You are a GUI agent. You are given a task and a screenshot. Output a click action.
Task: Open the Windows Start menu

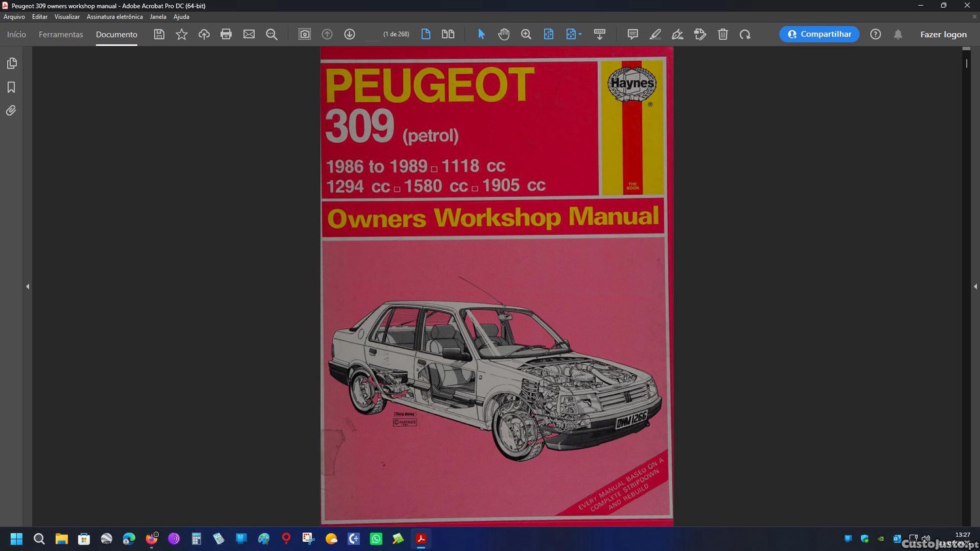coord(16,539)
